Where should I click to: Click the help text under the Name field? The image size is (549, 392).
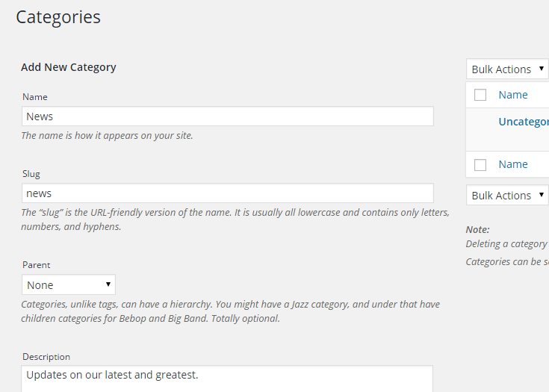point(107,136)
